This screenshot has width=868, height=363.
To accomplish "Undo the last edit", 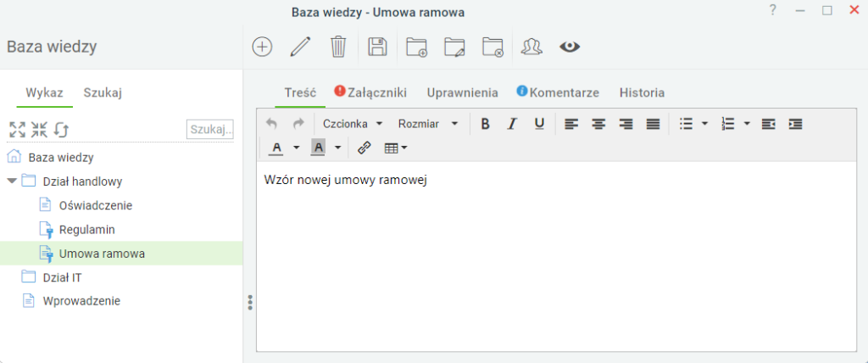I will click(271, 124).
